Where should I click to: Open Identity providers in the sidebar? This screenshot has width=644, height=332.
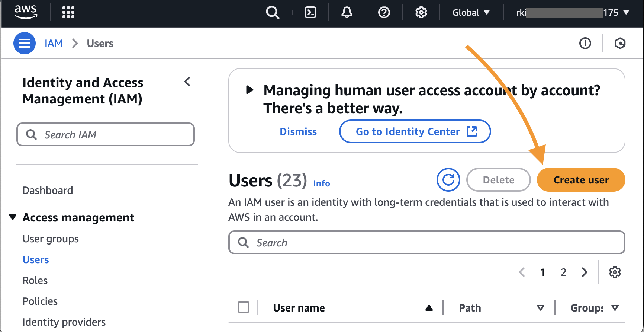tap(64, 322)
